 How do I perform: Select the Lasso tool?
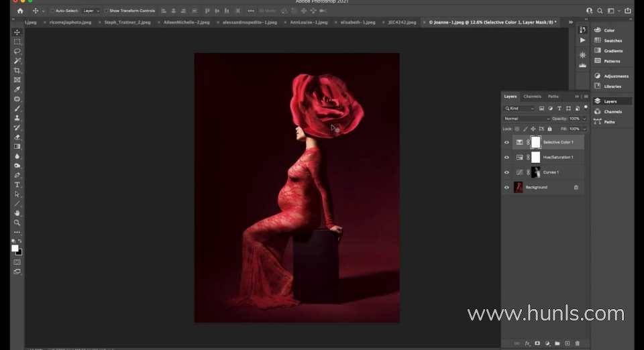pyautogui.click(x=17, y=51)
